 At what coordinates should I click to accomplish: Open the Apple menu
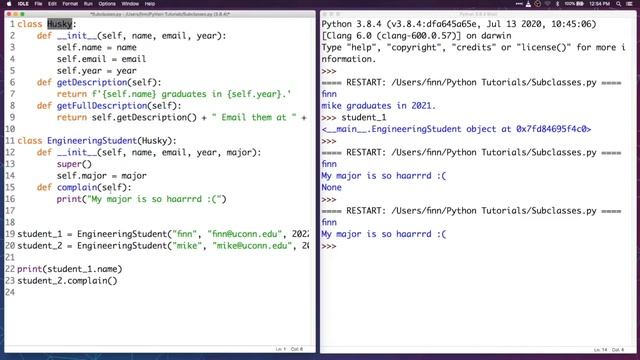9,4
